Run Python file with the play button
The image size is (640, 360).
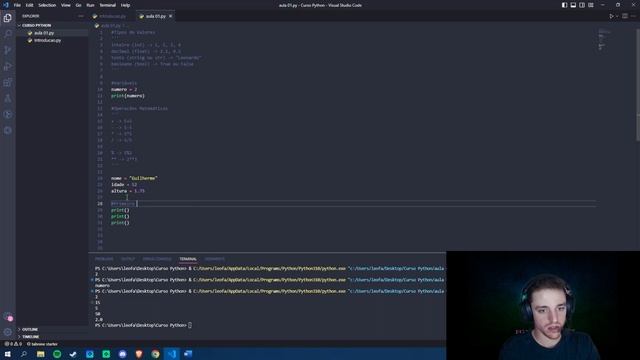(x=611, y=16)
